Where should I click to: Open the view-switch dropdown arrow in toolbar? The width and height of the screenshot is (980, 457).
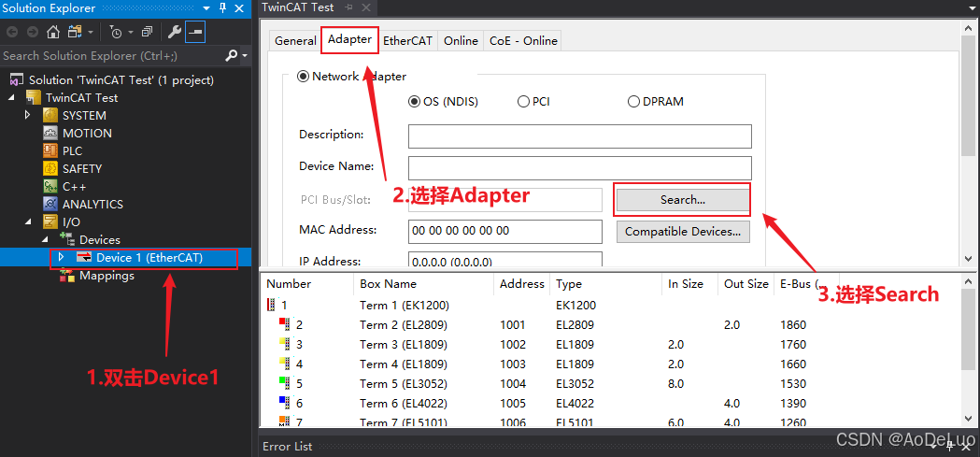[x=91, y=32]
